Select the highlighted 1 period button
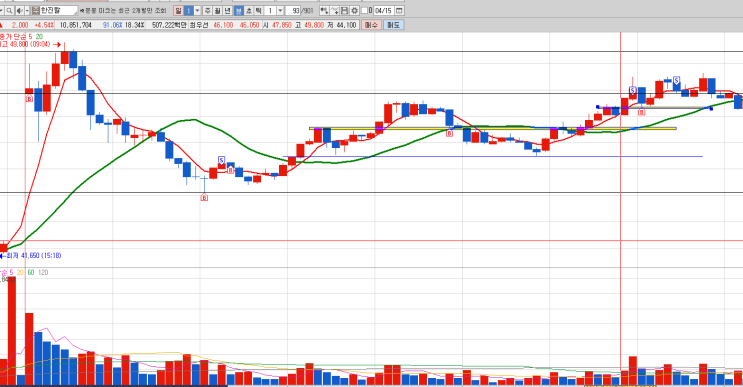743x387 pixels. [x=189, y=10]
